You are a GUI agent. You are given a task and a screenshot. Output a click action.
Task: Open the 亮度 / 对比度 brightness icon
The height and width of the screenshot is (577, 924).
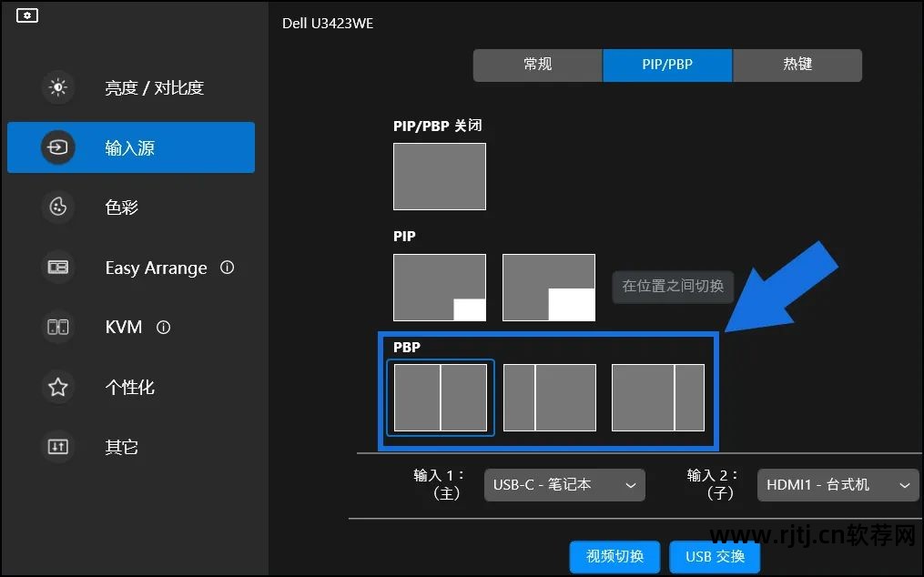coord(58,88)
